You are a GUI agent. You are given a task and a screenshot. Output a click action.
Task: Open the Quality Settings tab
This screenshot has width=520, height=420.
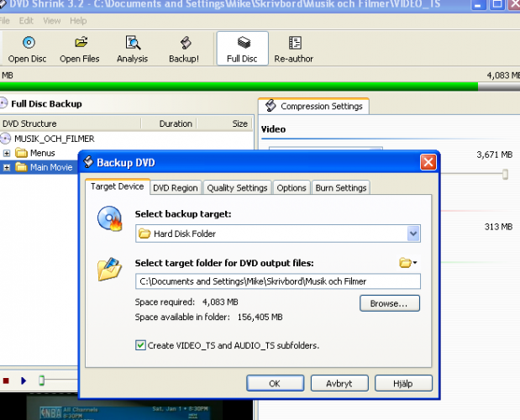tap(237, 188)
